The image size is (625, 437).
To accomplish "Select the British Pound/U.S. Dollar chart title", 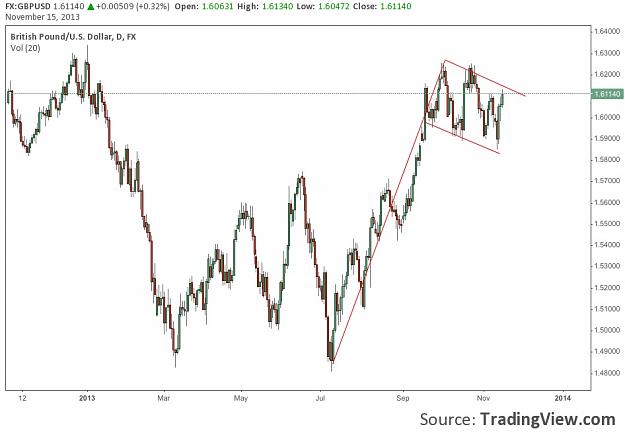I will click(73, 37).
